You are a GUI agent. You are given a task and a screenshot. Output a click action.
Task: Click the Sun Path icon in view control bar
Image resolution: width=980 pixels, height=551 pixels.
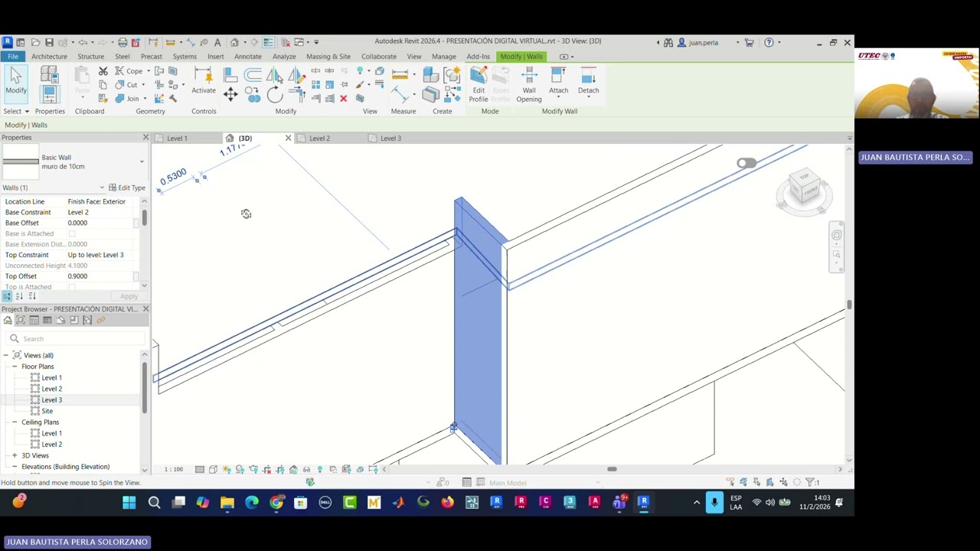click(x=227, y=469)
